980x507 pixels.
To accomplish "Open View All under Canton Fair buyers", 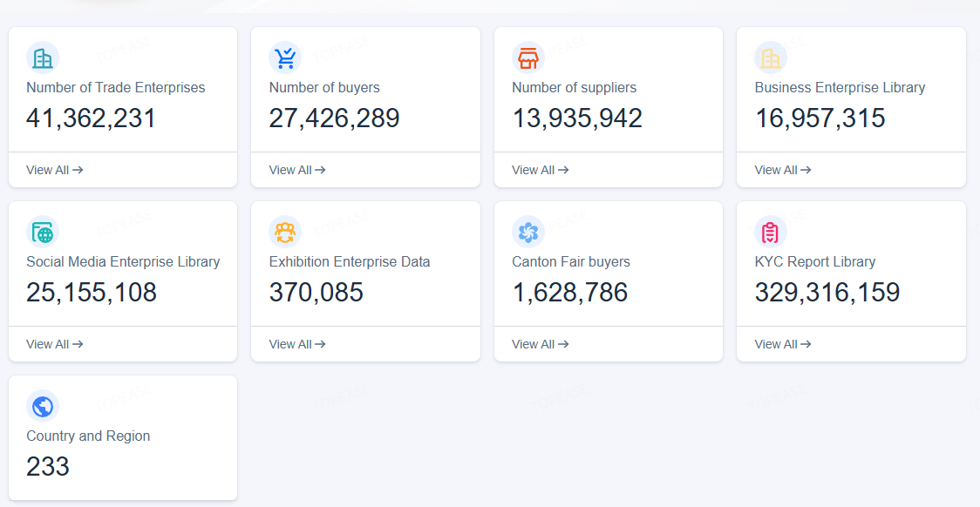I will pyautogui.click(x=540, y=344).
